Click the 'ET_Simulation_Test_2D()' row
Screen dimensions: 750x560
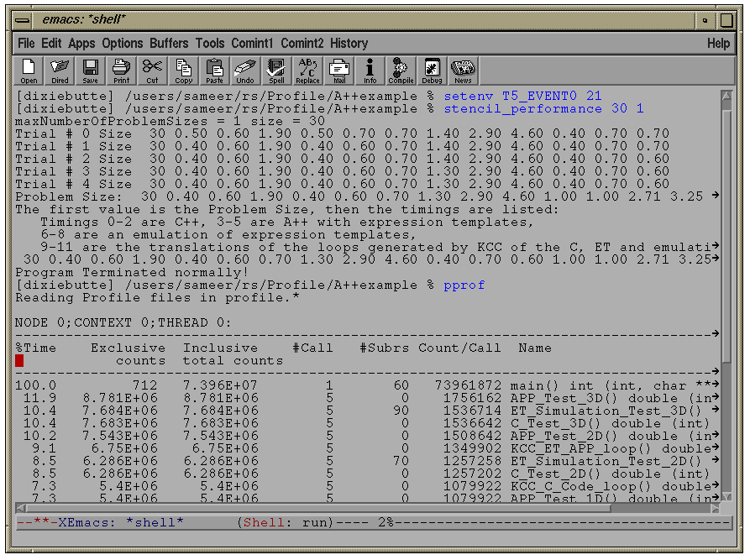pyautogui.click(x=367, y=462)
